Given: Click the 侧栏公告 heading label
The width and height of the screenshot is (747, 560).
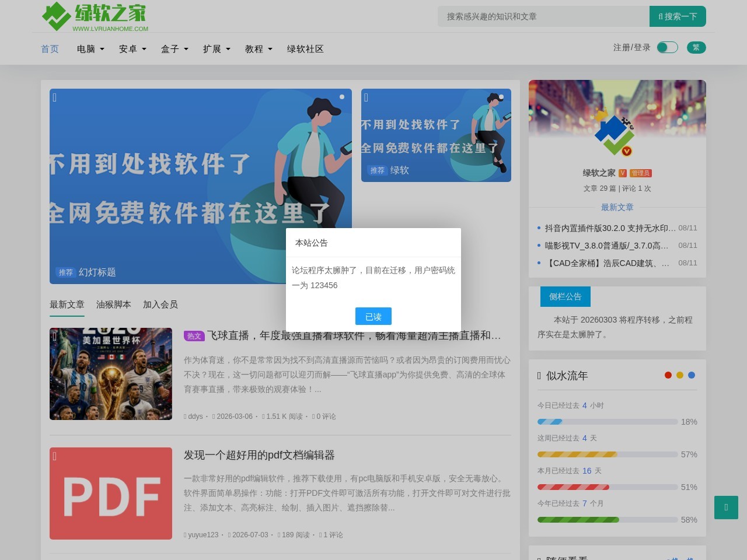Looking at the screenshot, I should tap(566, 296).
